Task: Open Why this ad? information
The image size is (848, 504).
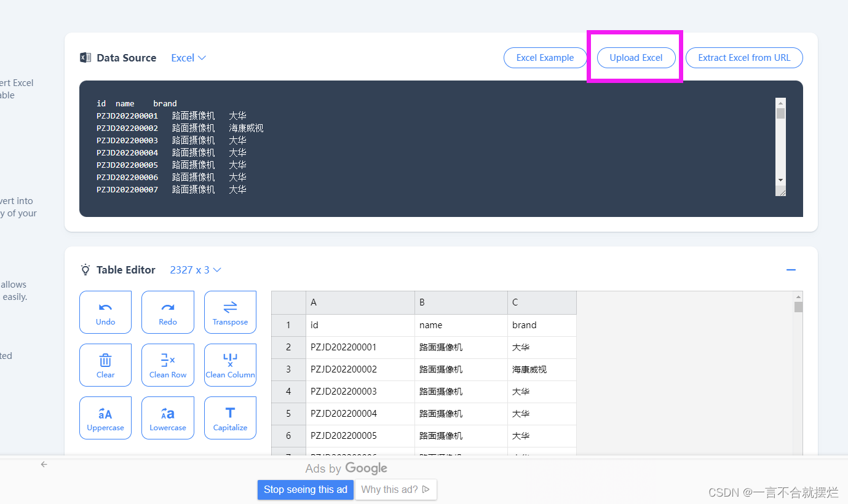Action: click(x=395, y=489)
